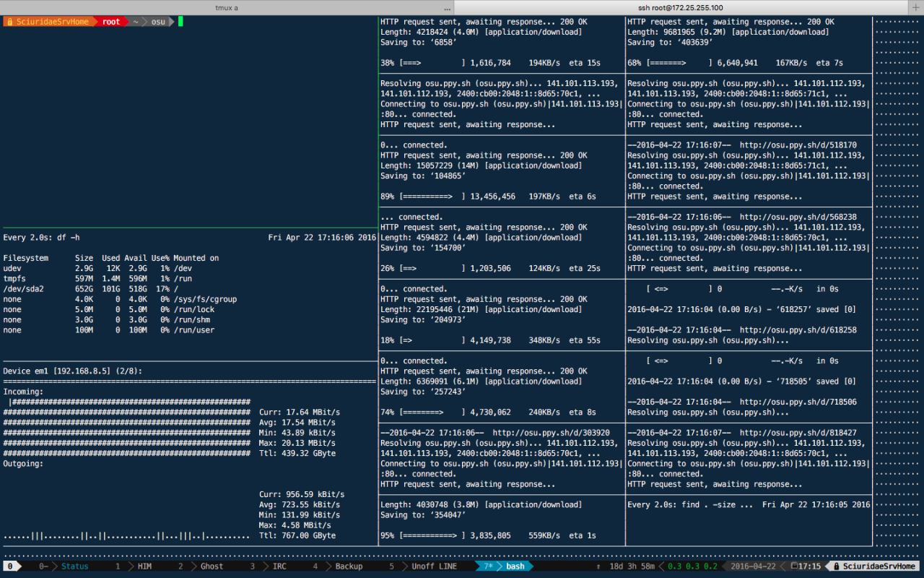The height and width of the screenshot is (578, 924).
Task: Click the 'osu' directory segment in the prompt
Action: point(158,22)
